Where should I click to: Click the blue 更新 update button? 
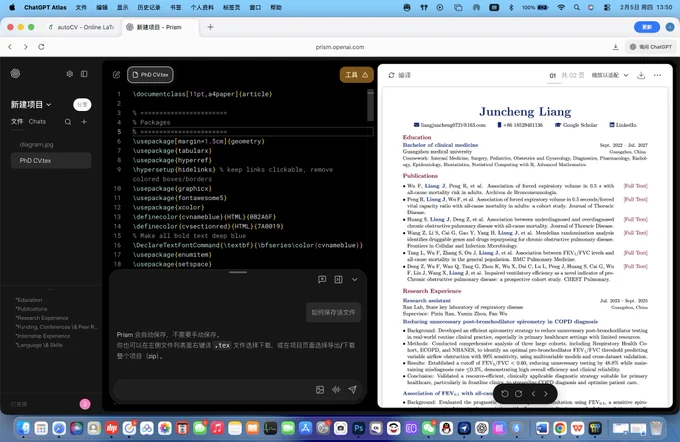click(x=647, y=27)
